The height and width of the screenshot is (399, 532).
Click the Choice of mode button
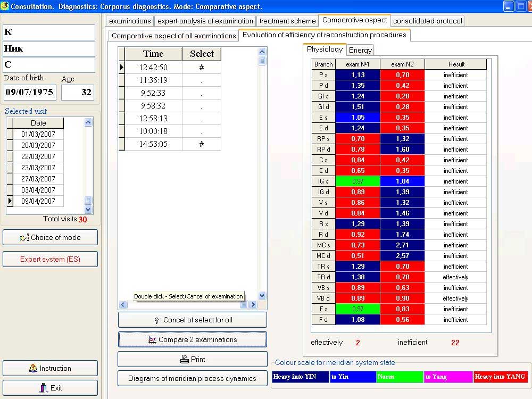point(50,237)
